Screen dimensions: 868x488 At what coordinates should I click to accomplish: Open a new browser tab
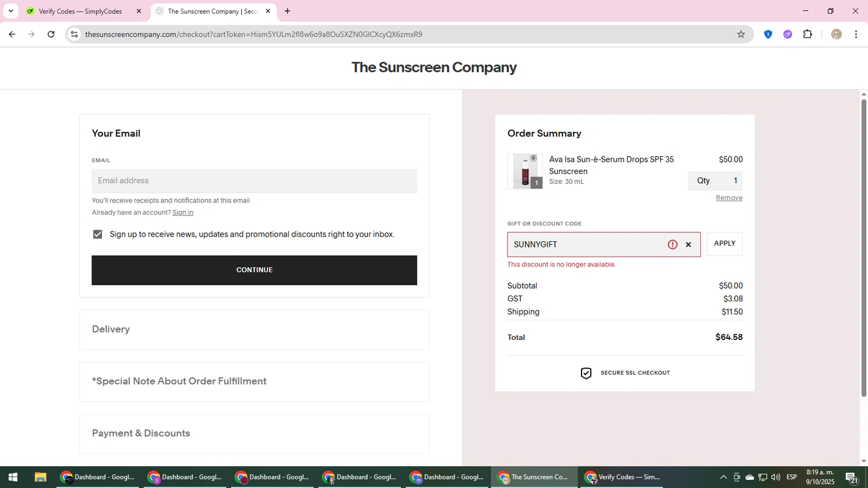click(288, 11)
